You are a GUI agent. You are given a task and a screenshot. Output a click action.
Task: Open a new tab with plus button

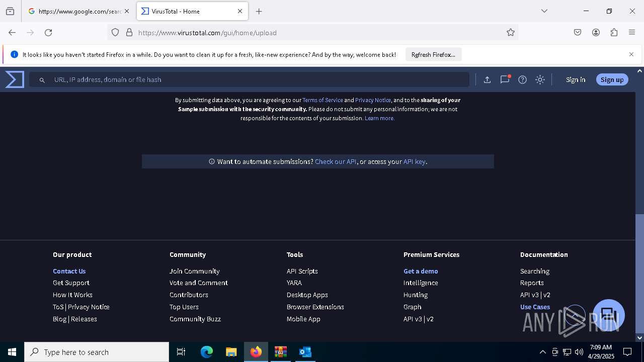click(259, 11)
